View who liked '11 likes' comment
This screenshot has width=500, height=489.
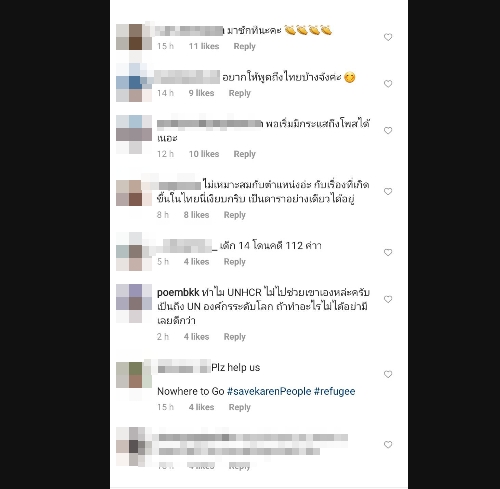[204, 46]
